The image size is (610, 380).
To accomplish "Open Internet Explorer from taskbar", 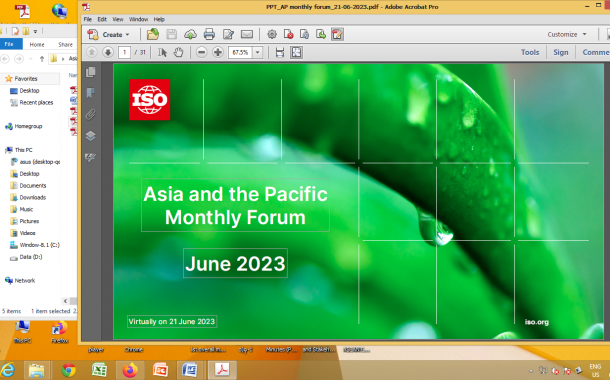I will (x=8, y=370).
